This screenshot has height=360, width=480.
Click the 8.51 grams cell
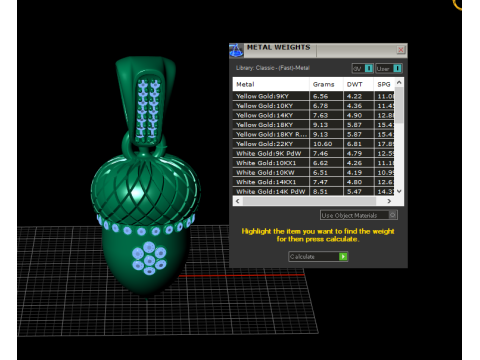(326, 191)
